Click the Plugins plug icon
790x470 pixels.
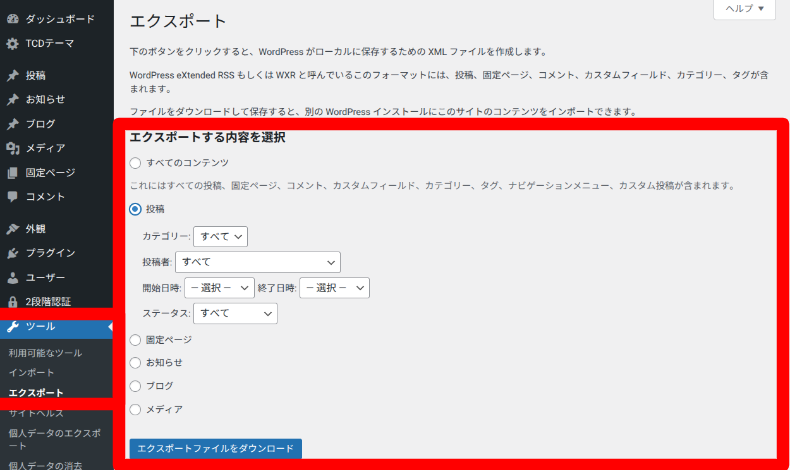[13, 253]
